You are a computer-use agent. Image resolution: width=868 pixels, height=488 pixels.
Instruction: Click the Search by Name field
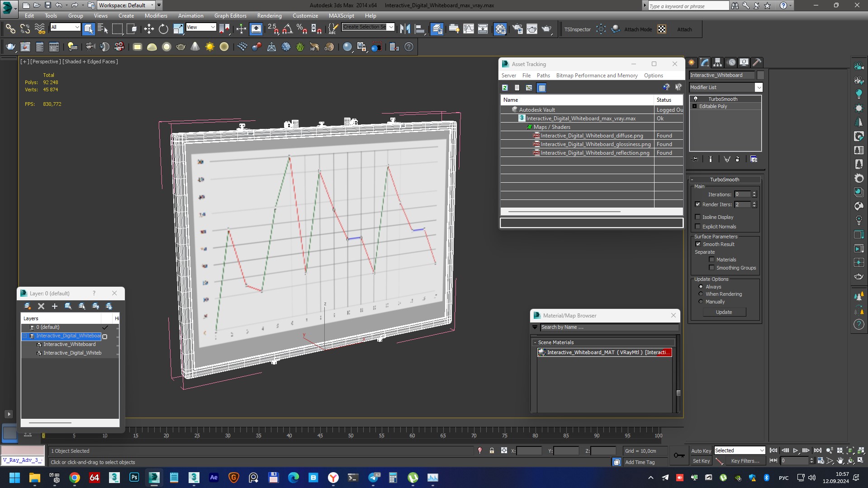point(609,327)
